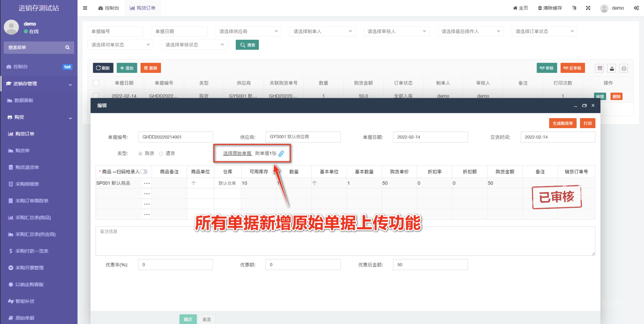This screenshot has height=324, width=644.
Task: Click the 清除缓存 trash button in header
Action: point(550,8)
